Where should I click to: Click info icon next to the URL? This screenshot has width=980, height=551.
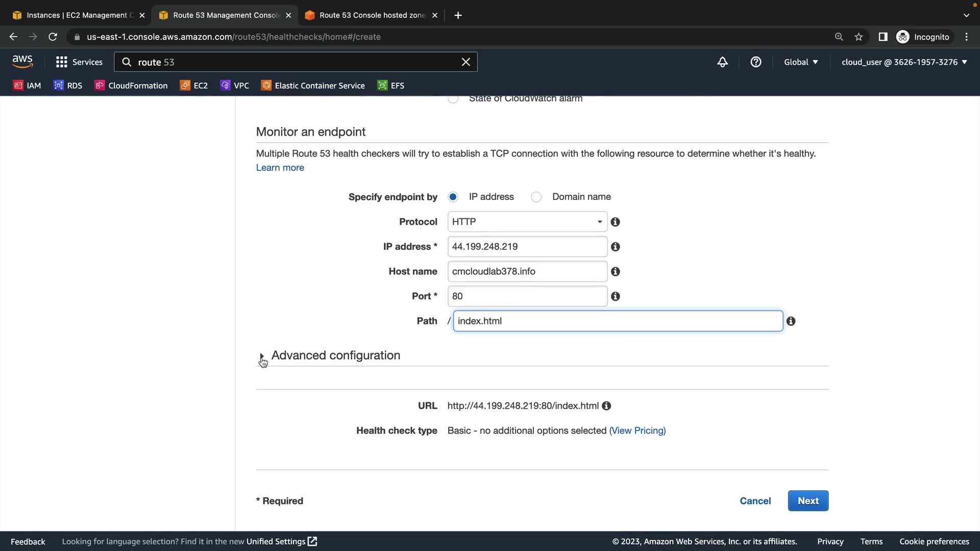(x=606, y=406)
